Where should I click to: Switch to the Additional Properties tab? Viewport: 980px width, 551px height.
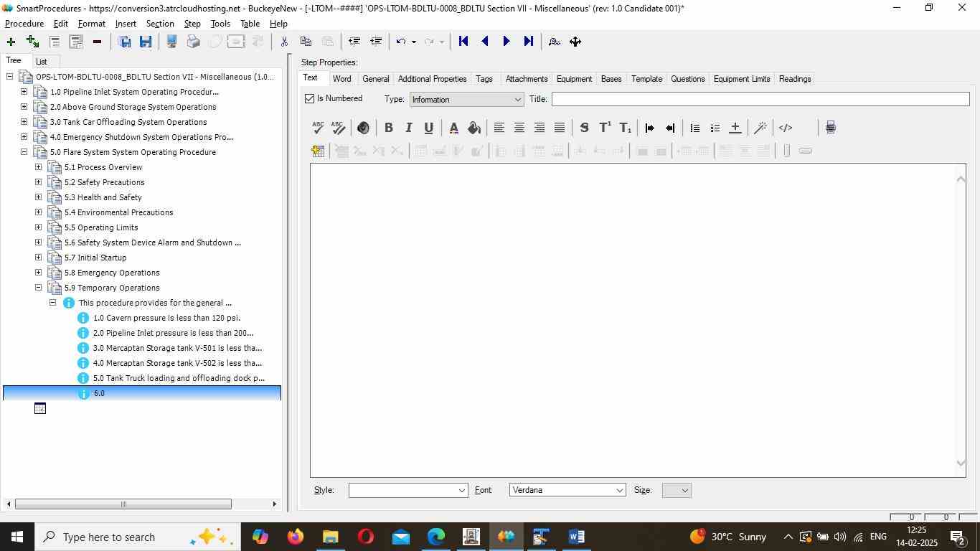click(432, 79)
